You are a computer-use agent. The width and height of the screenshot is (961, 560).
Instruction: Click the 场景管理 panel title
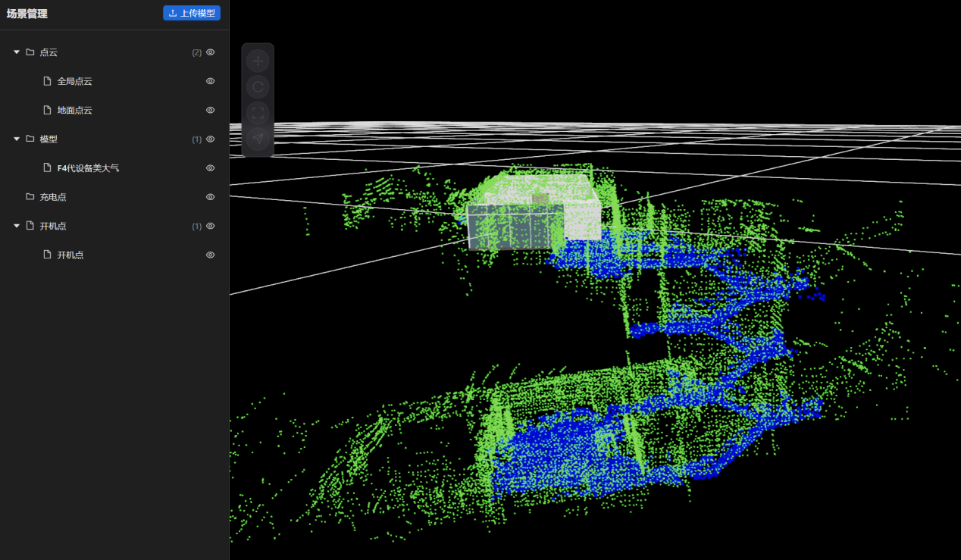(x=27, y=14)
